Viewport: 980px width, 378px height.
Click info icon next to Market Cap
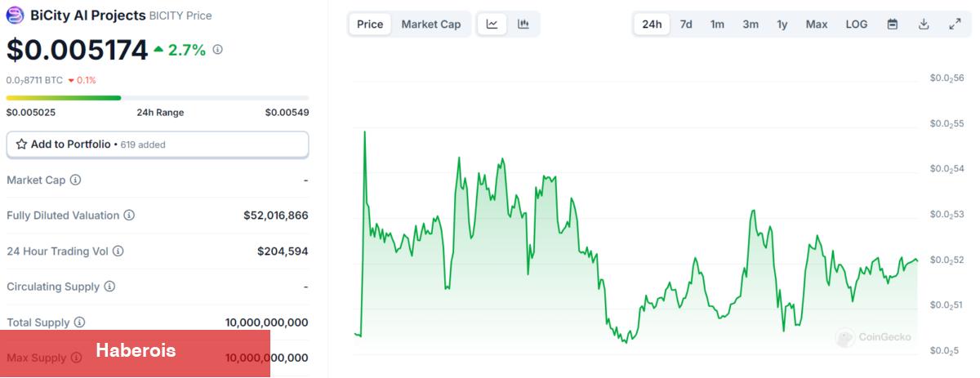[x=76, y=180]
